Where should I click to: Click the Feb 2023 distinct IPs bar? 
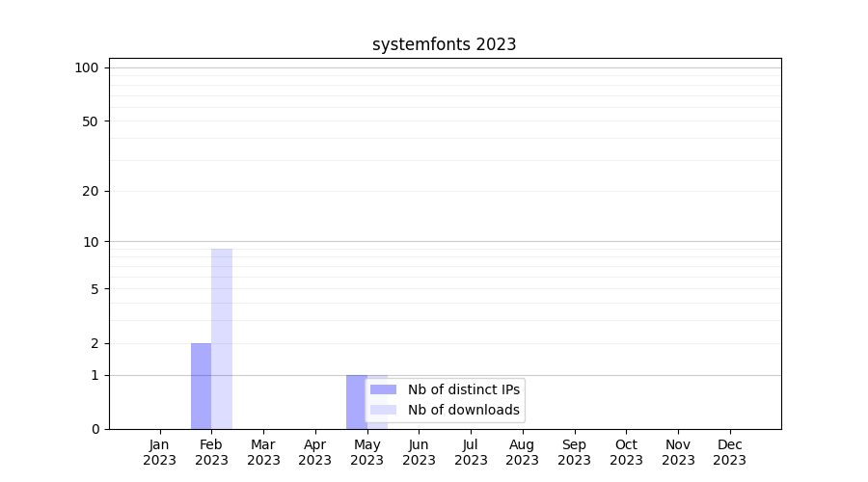pos(201,386)
